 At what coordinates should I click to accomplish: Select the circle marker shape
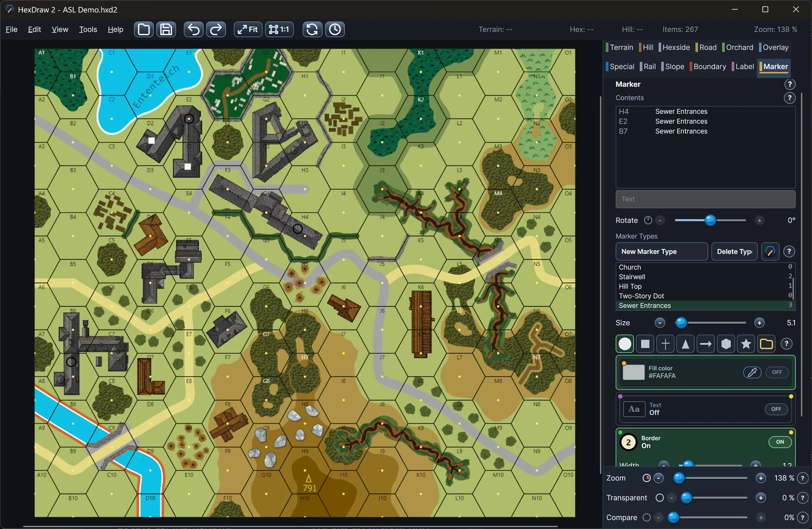coord(625,344)
